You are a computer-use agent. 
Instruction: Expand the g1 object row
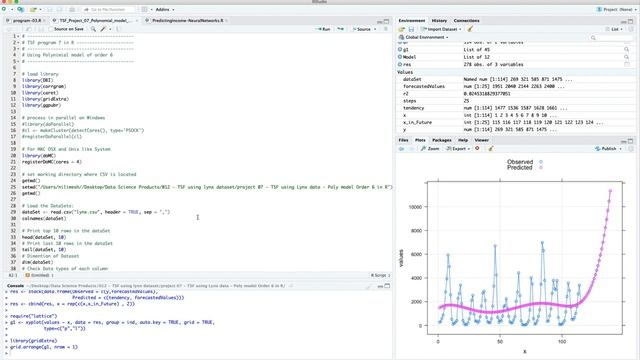pyautogui.click(x=400, y=49)
